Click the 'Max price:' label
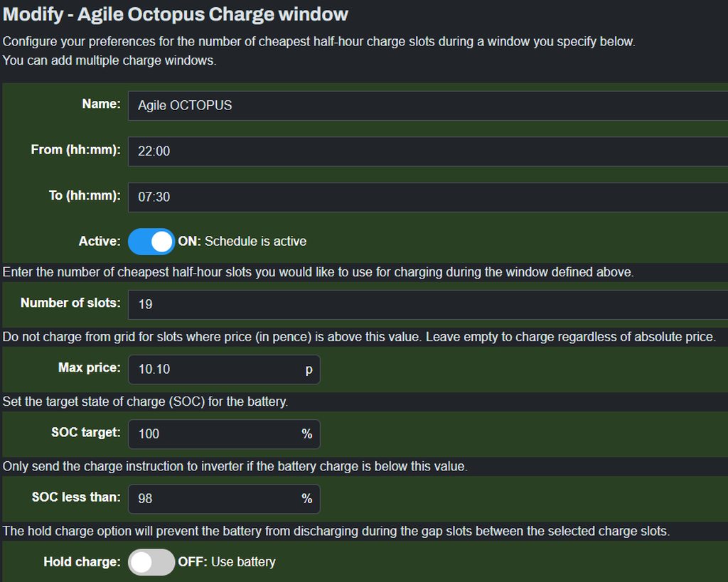 pyautogui.click(x=89, y=368)
